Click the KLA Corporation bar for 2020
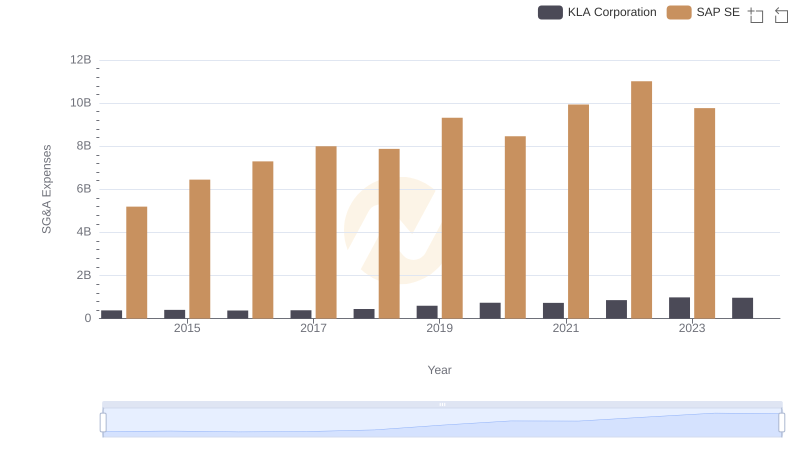The height and width of the screenshot is (461, 800). tap(490, 311)
